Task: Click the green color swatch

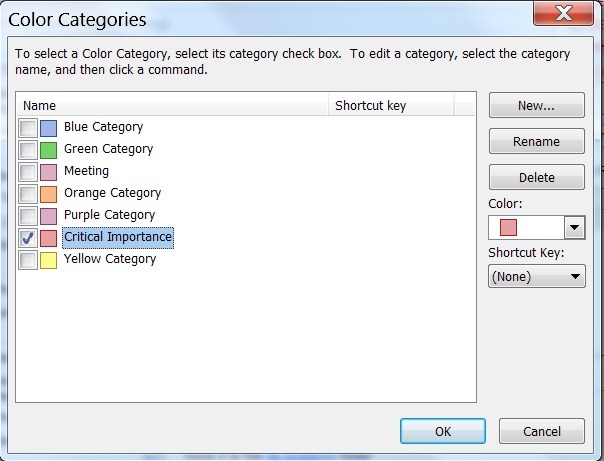Action: pos(48,150)
